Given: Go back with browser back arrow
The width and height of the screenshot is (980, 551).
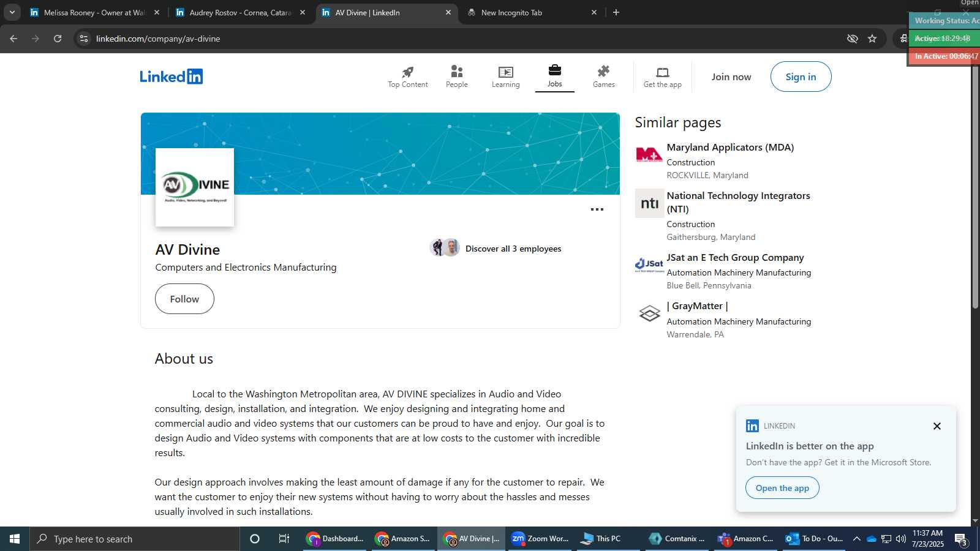Looking at the screenshot, I should [x=13, y=39].
